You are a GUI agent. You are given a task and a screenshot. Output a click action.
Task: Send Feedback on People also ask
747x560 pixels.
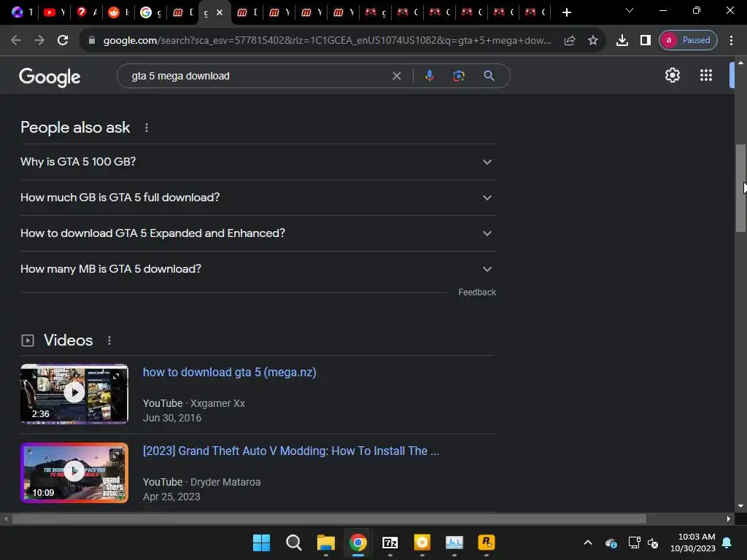point(477,292)
